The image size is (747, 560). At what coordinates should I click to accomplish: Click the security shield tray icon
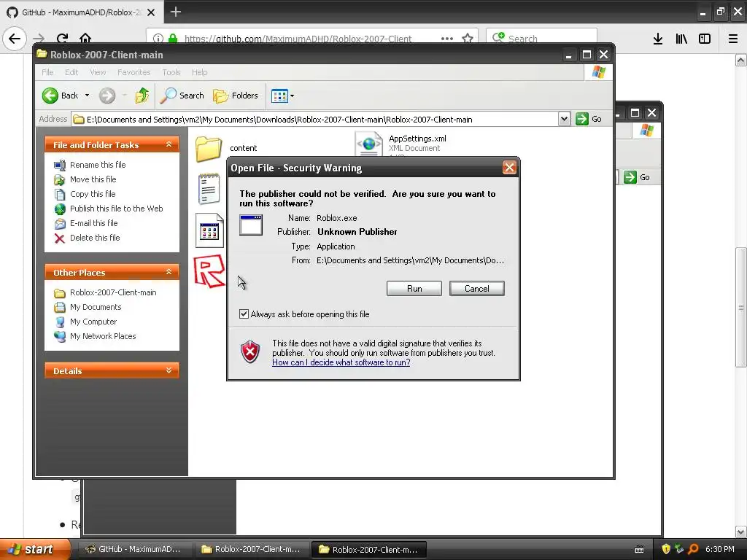[666, 549]
